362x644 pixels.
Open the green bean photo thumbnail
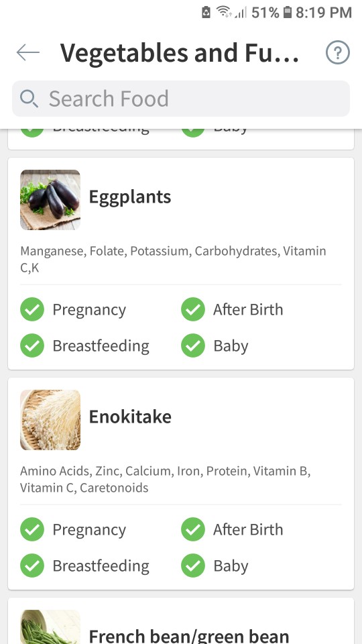coord(50,627)
